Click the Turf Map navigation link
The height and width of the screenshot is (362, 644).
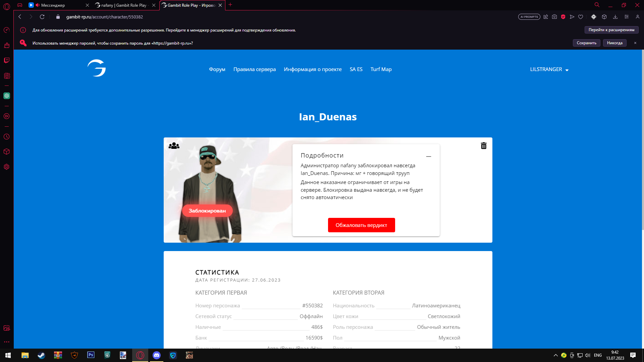click(381, 69)
